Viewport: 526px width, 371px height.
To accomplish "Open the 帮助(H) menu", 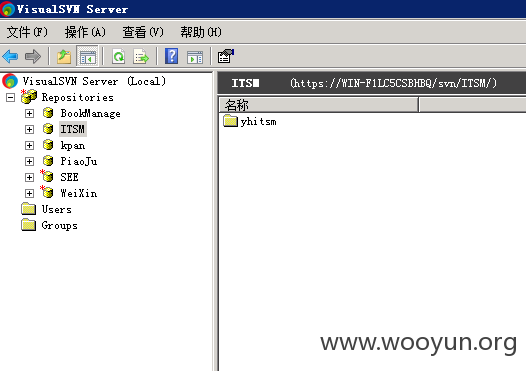I will 201,32.
